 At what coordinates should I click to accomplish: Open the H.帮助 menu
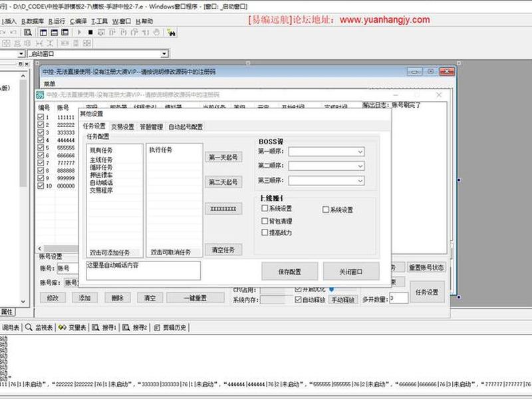[144, 21]
